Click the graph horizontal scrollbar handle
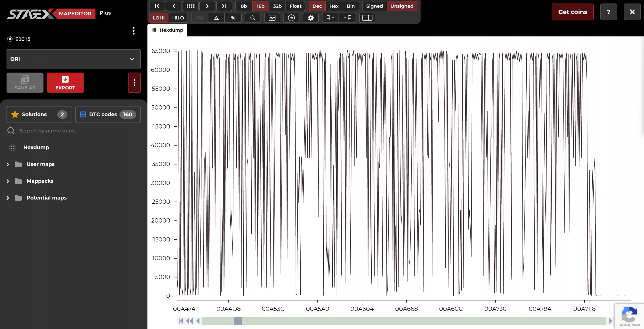Viewport: 644px width, 329px height. tap(238, 321)
